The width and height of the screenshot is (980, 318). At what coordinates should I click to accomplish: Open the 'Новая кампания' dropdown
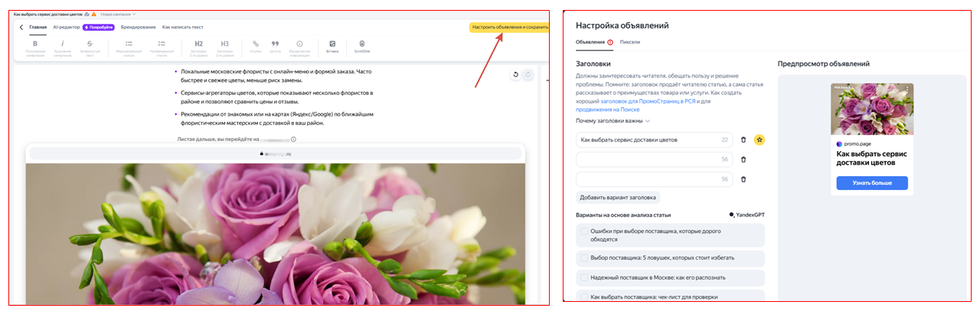point(118,14)
